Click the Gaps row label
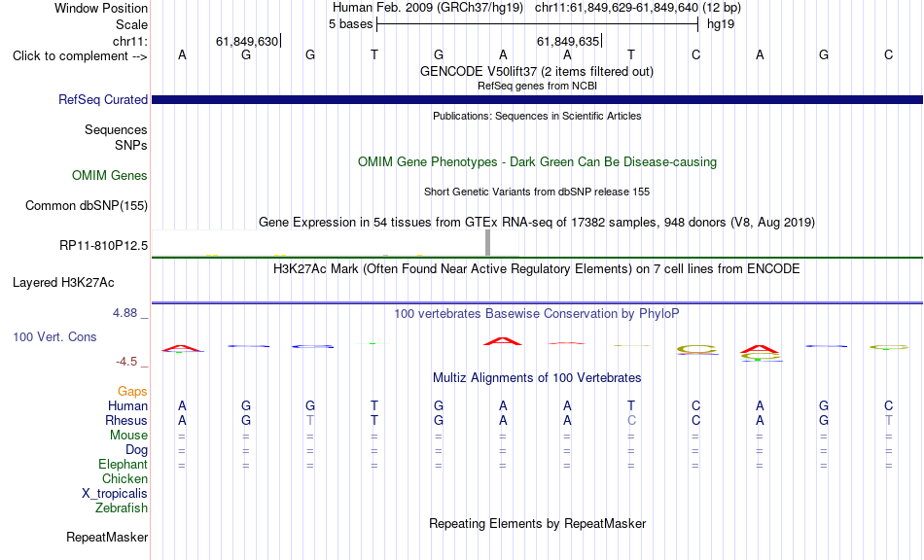Image resolution: width=924 pixels, height=560 pixels. pos(132,391)
